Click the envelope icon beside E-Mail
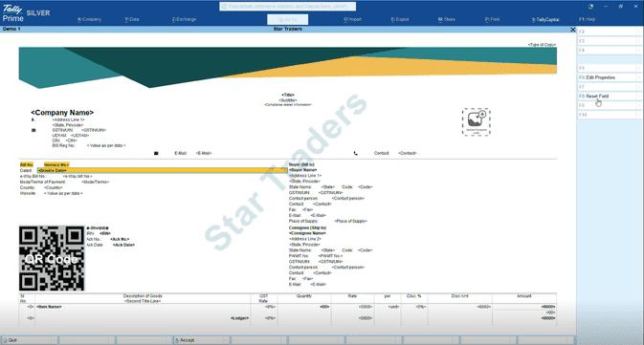Screen dimensions: 644x345 point(156,154)
